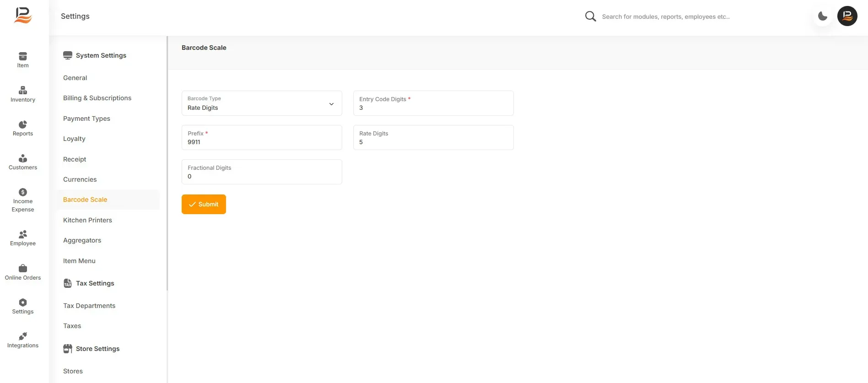Open Loyalty settings
The image size is (868, 383).
74,139
